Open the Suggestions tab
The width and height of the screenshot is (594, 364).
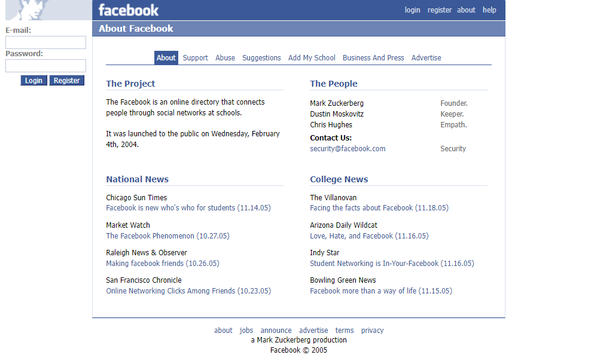point(261,58)
